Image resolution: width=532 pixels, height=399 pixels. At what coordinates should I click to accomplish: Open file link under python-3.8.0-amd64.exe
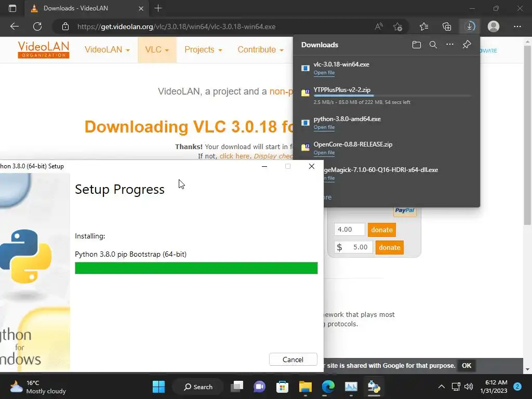(324, 127)
